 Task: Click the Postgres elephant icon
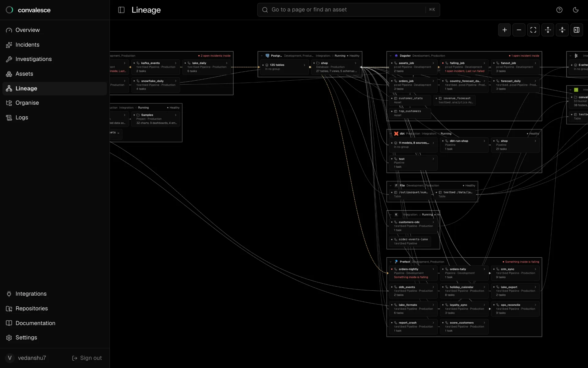267,56
